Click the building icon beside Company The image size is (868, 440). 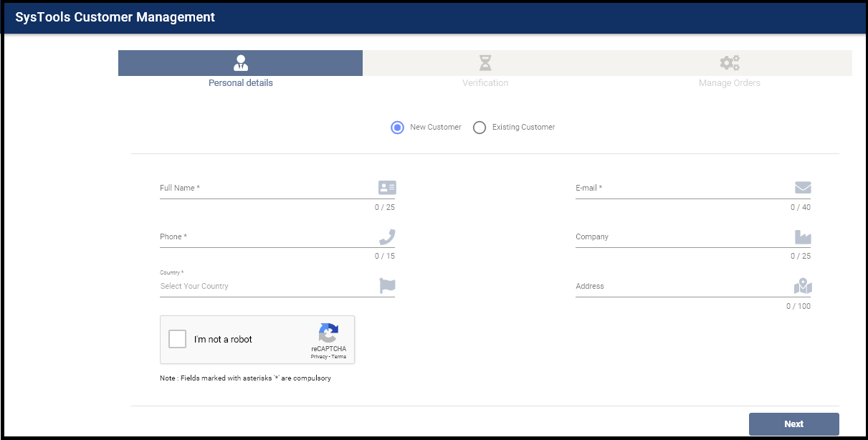click(803, 236)
